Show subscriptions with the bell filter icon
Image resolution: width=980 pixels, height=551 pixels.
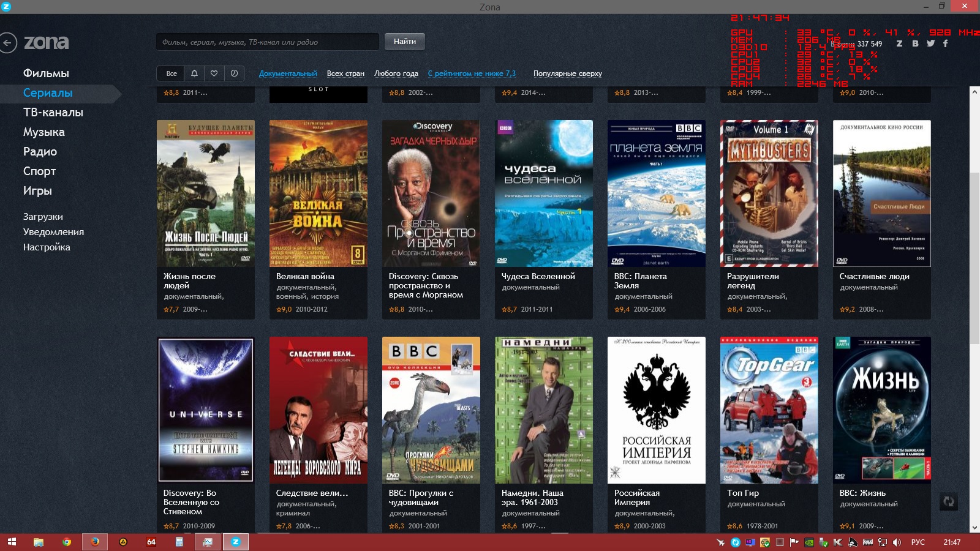coord(194,73)
